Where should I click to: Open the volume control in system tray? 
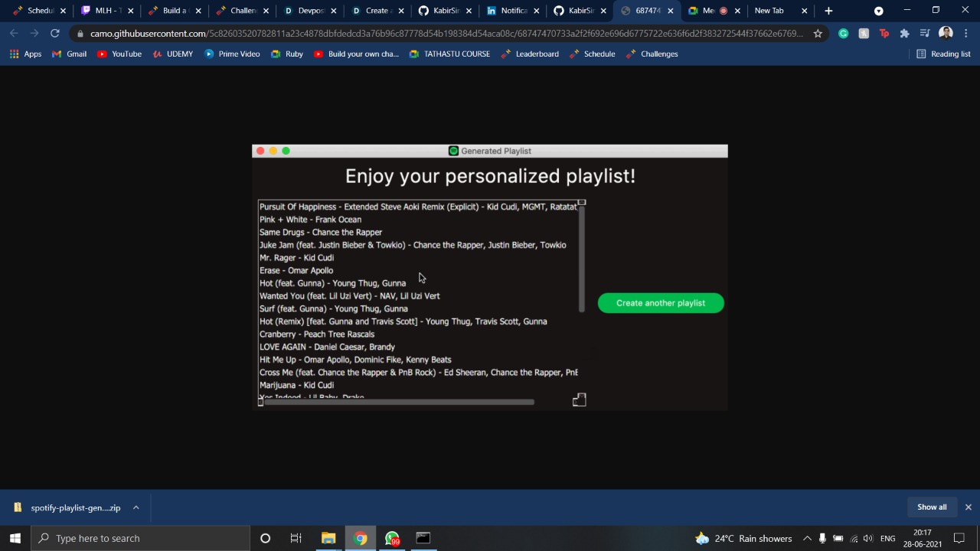[867, 538]
